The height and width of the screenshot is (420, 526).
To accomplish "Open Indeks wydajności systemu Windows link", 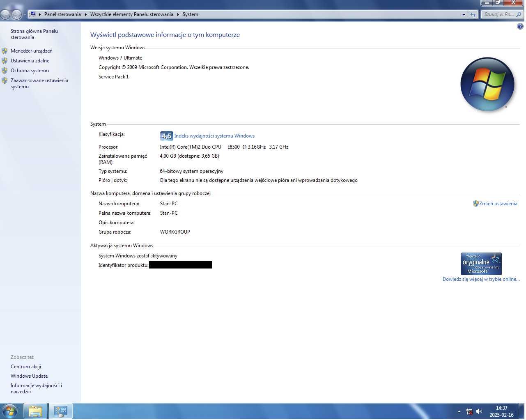I will pos(214,136).
